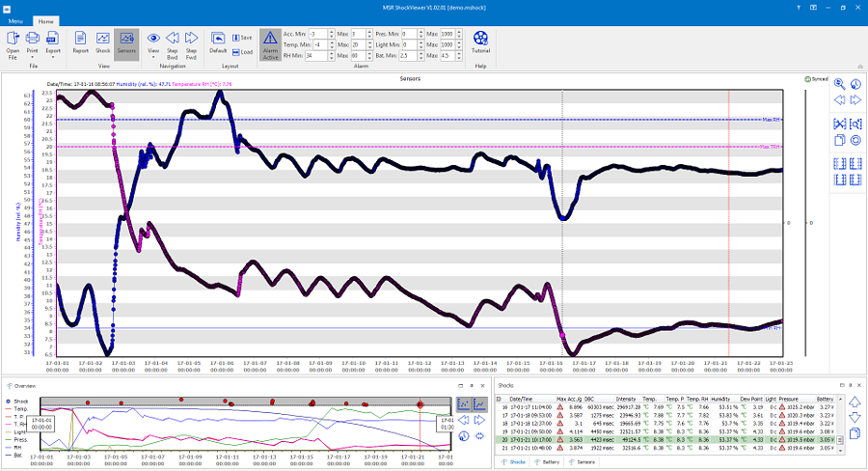Image resolution: width=868 pixels, height=471 pixels.
Task: Restore the Default layout
Action: click(x=218, y=43)
